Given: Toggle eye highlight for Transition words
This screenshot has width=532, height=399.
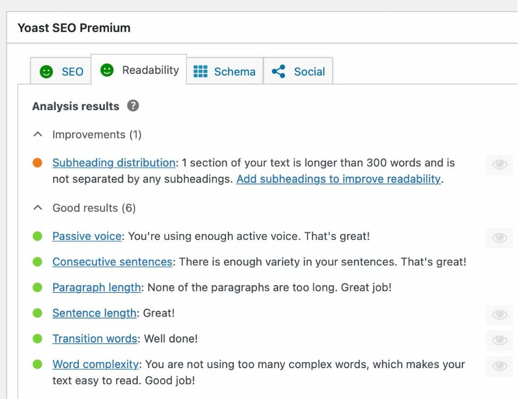Looking at the screenshot, I should click(500, 340).
